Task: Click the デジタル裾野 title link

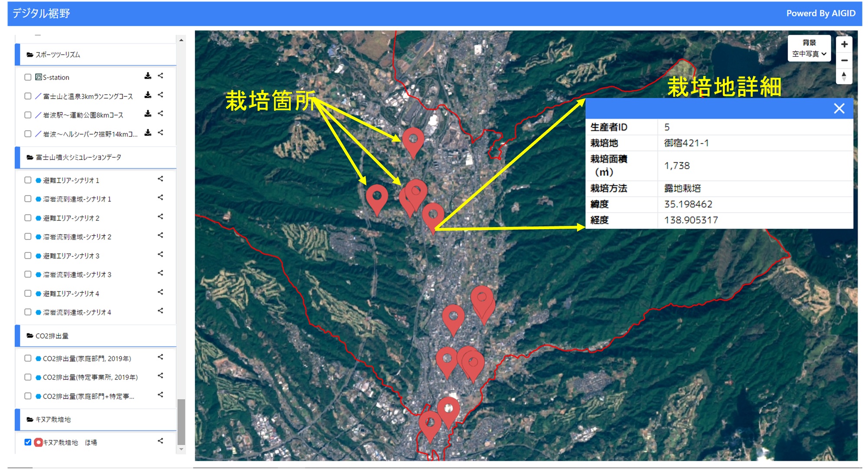Action: (x=41, y=13)
